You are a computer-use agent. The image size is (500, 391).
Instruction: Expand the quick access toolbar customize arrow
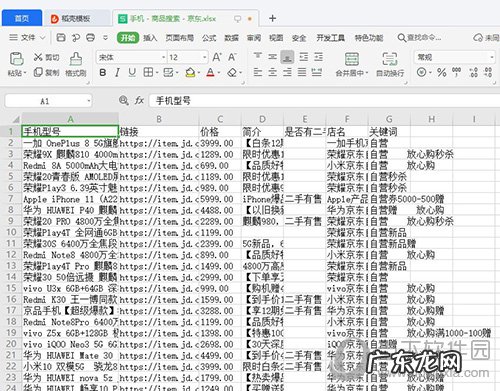105,38
